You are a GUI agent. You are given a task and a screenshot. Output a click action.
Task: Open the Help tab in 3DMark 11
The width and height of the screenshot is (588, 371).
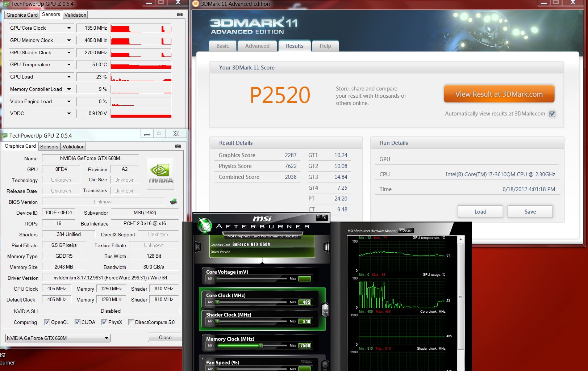click(x=325, y=46)
